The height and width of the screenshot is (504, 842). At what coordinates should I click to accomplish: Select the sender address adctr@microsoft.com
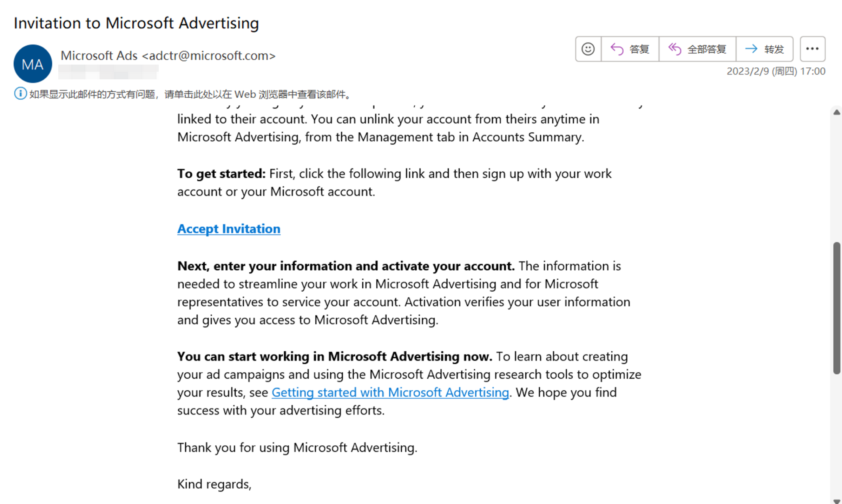point(209,56)
